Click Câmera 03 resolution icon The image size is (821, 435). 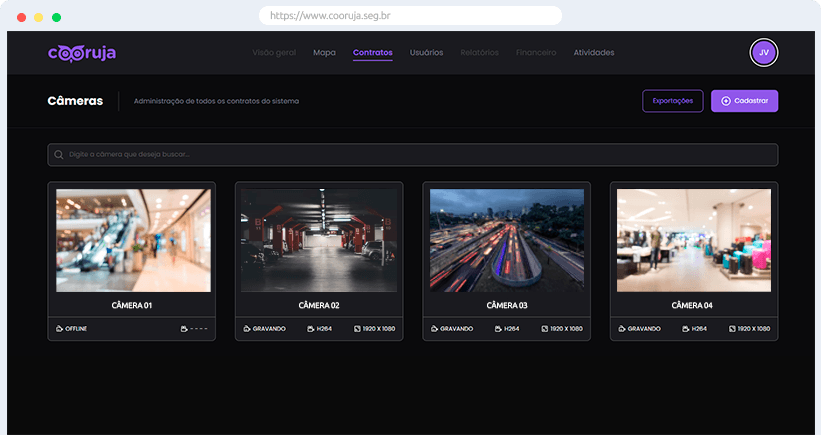click(x=545, y=329)
